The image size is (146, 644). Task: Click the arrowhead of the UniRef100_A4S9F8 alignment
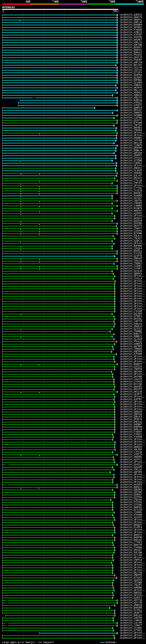pos(117,485)
